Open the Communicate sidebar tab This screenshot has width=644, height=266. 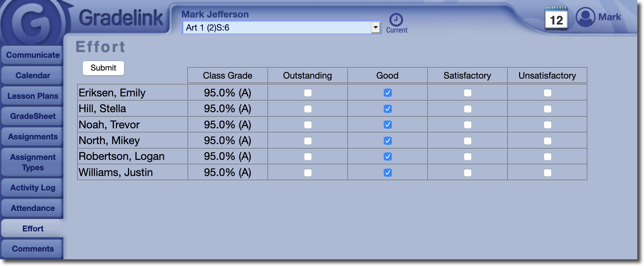[x=33, y=55]
